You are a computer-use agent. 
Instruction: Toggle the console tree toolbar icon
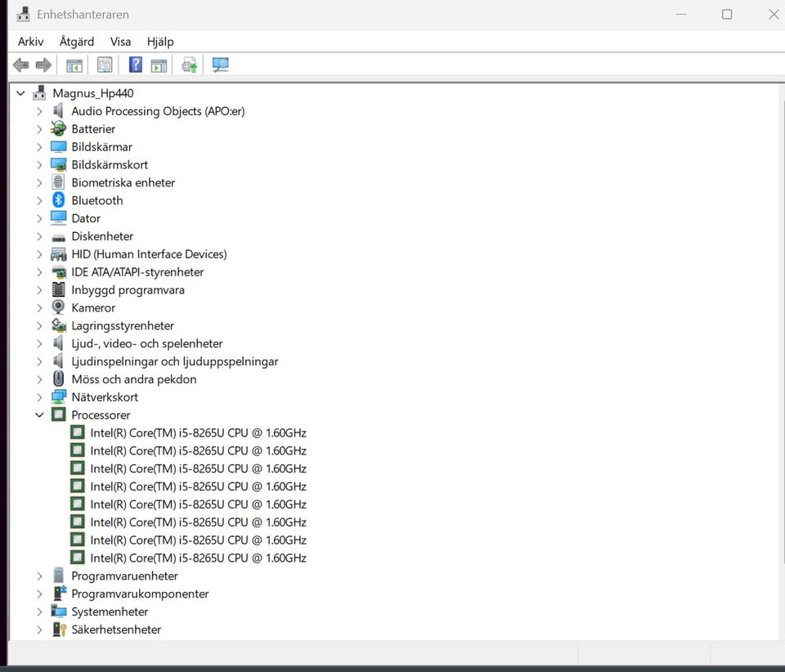[74, 65]
